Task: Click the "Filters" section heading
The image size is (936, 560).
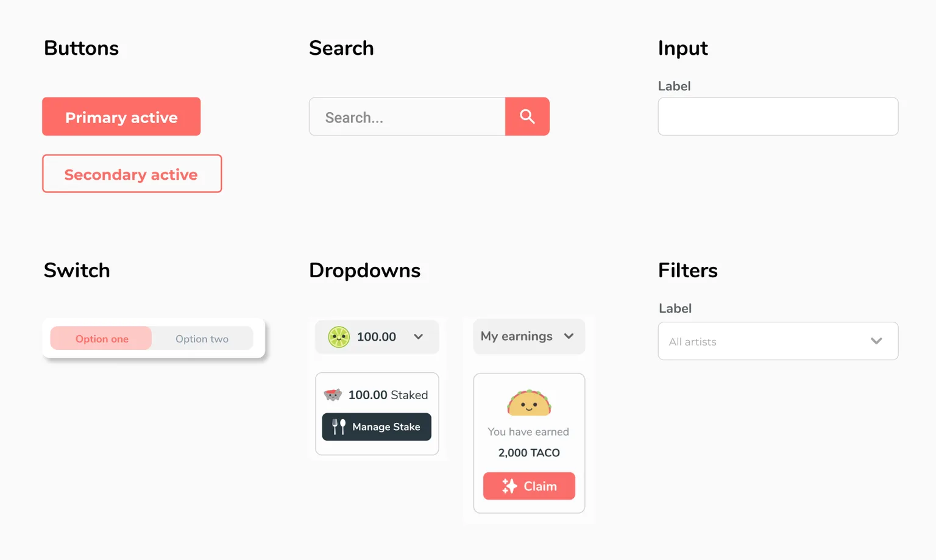Action: click(x=688, y=271)
